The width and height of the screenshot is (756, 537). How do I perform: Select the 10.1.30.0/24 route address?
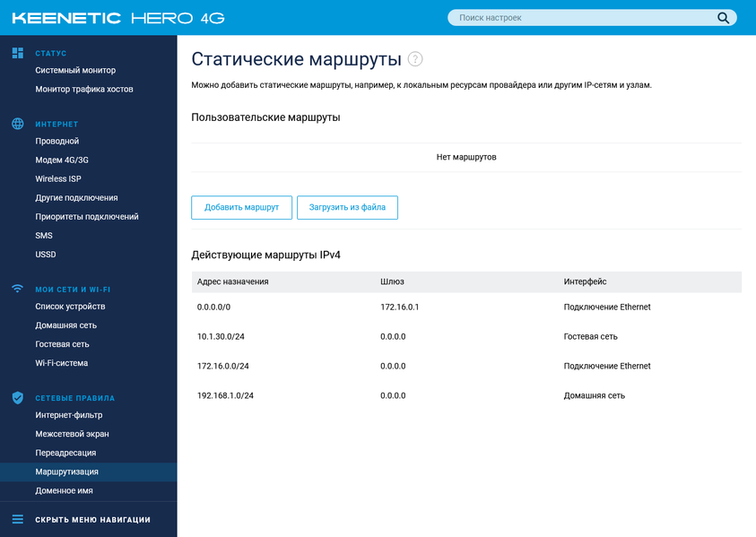click(221, 336)
